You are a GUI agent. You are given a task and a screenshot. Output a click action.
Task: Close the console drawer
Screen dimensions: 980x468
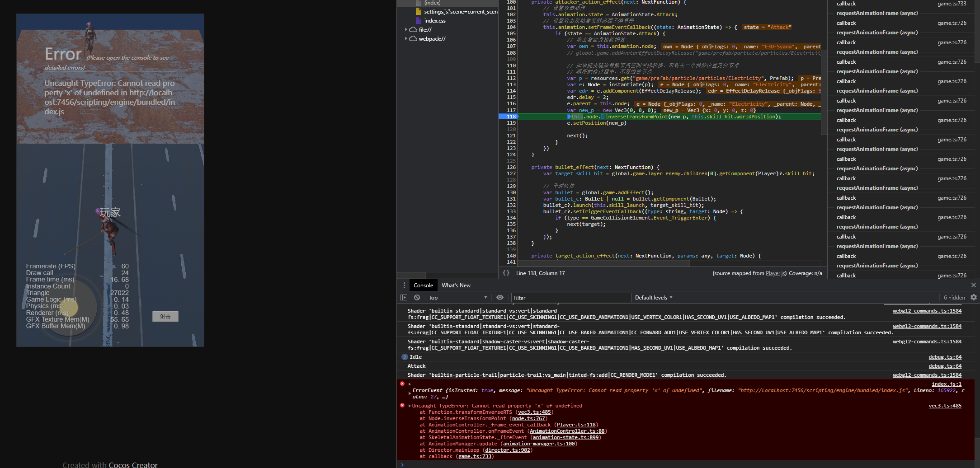pos(974,285)
